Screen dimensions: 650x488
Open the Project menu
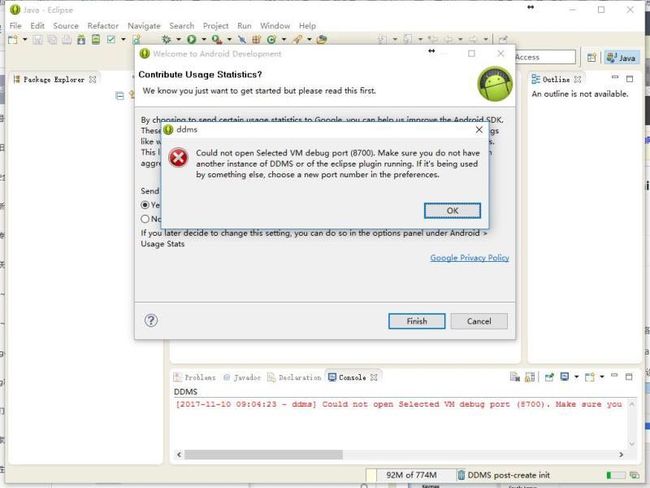tap(216, 26)
